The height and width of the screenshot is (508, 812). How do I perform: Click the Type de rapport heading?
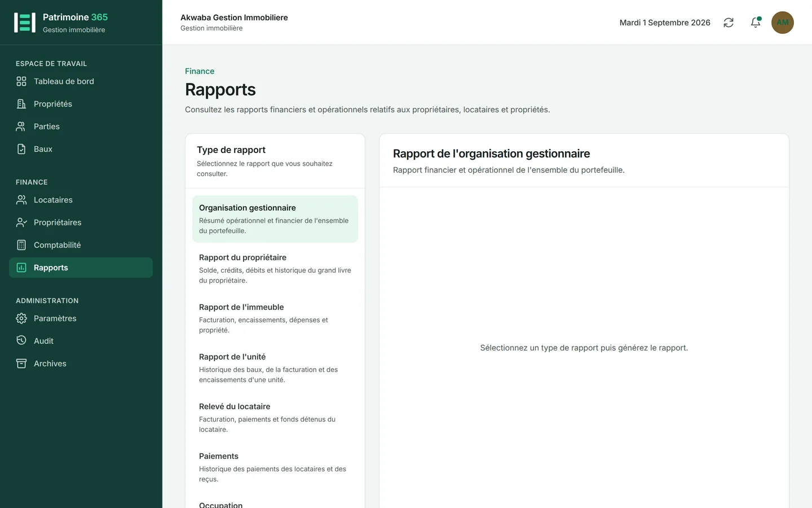tap(231, 150)
